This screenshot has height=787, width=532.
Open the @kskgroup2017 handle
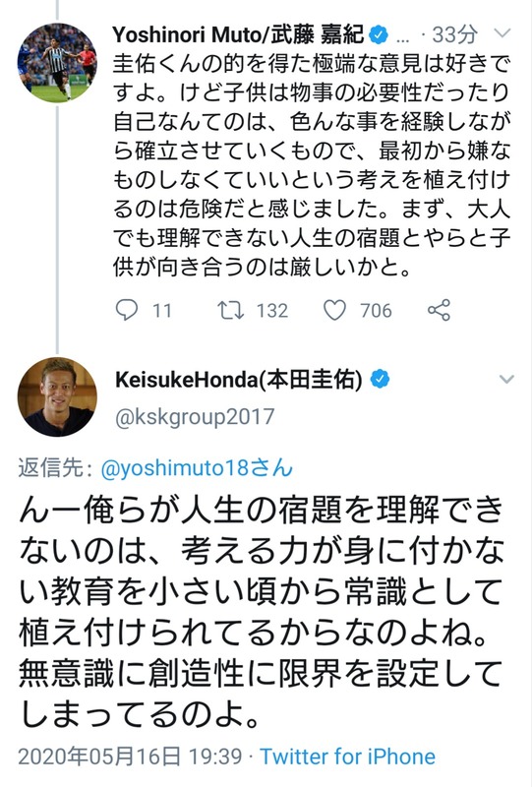click(x=195, y=417)
